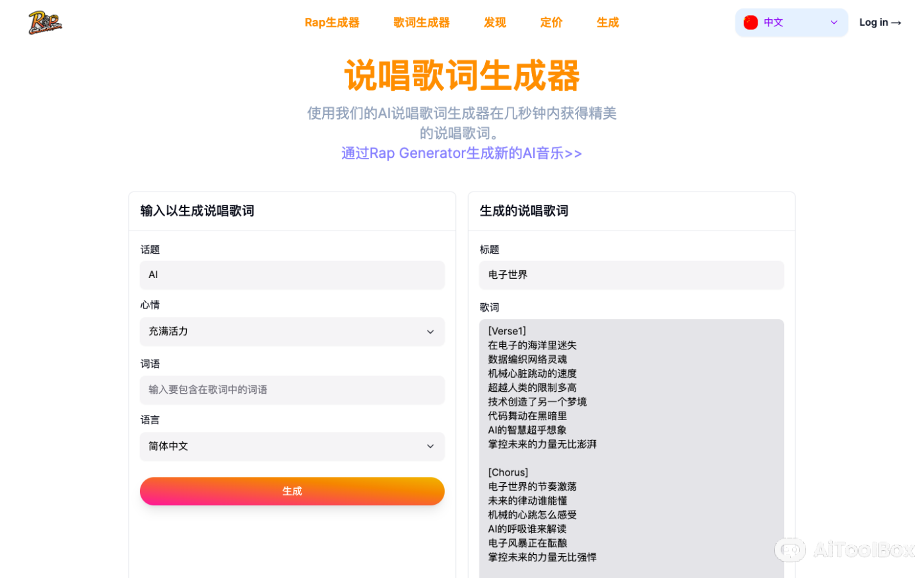Image resolution: width=924 pixels, height=578 pixels.
Task: Open the Rap Generator AI music link
Action: pyautogui.click(x=461, y=153)
